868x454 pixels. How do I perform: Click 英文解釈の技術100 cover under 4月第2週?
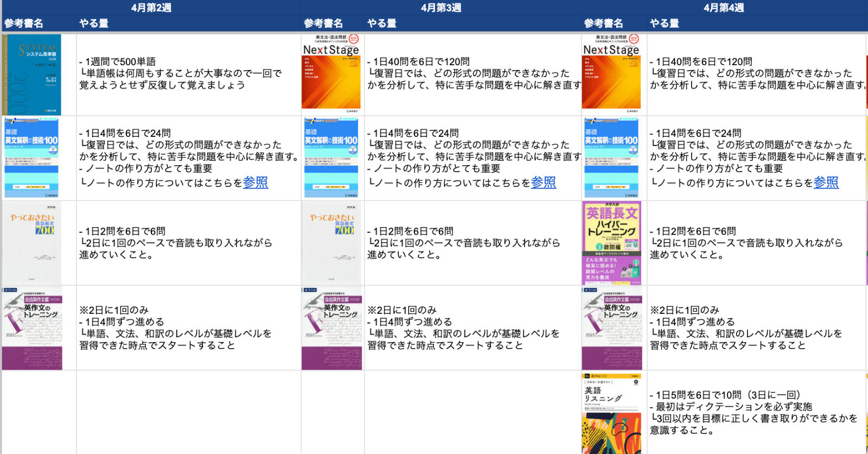point(31,158)
